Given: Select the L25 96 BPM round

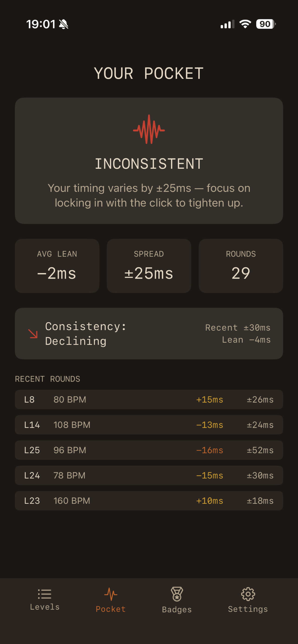Looking at the screenshot, I should (149, 450).
